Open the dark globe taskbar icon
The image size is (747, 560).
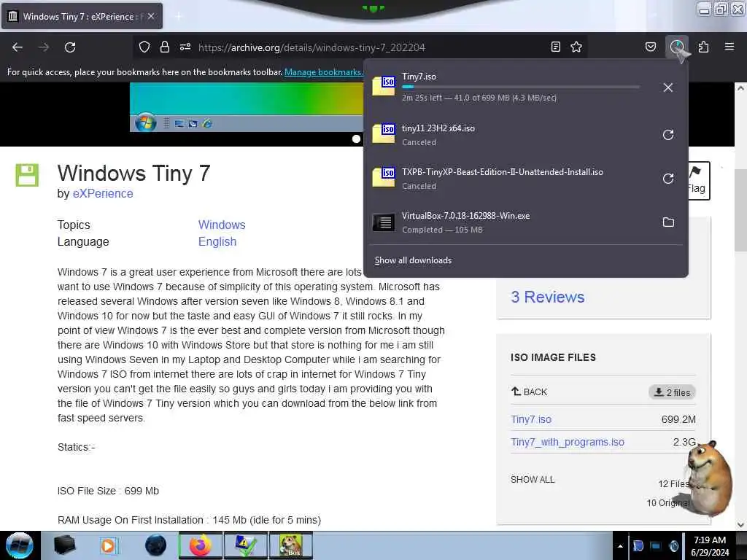point(155,545)
